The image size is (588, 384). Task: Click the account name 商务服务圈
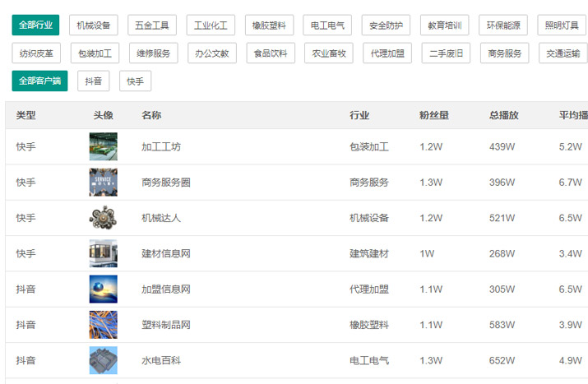(x=166, y=183)
